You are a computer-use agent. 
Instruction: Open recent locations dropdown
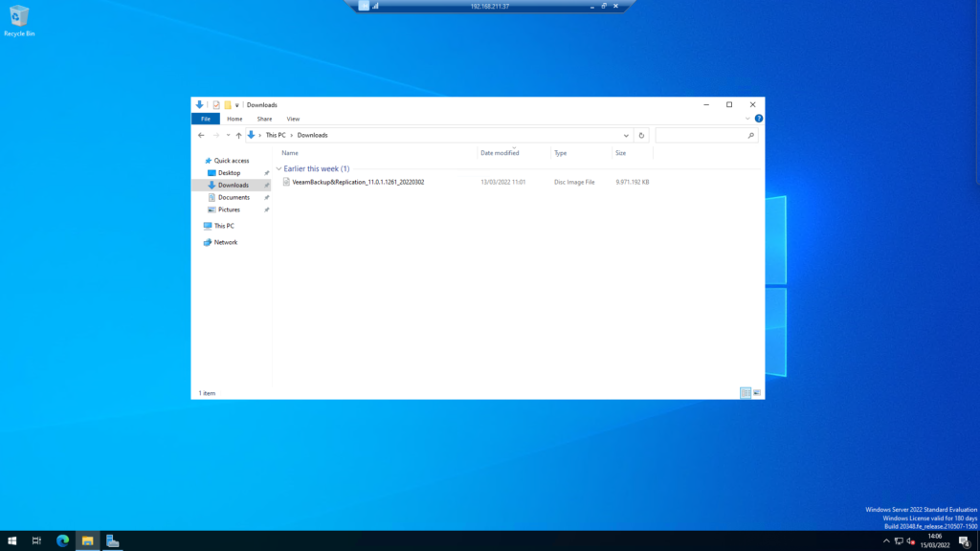[228, 135]
